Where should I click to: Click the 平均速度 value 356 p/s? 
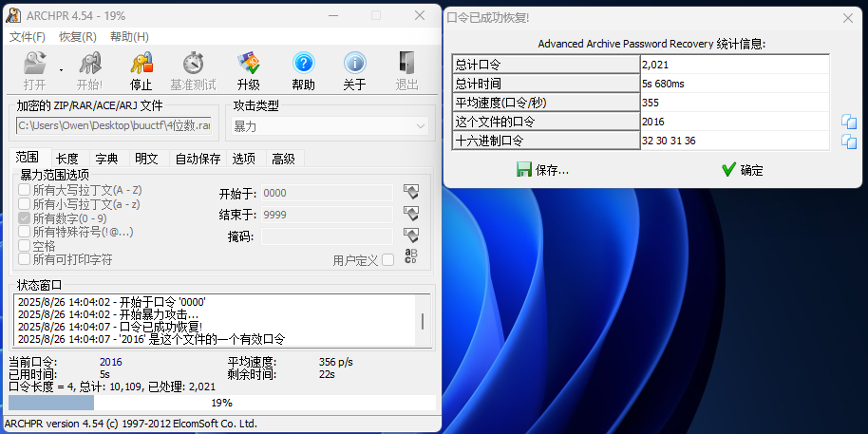336,362
